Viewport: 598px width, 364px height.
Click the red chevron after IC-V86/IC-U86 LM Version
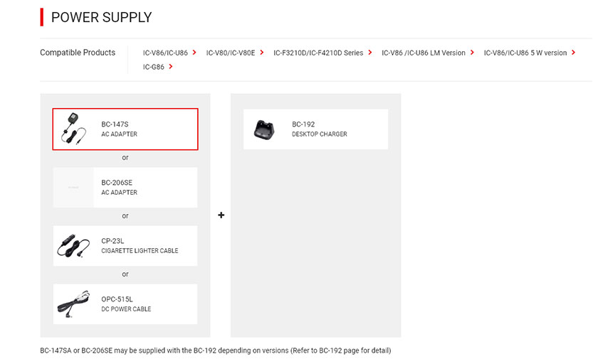472,53
